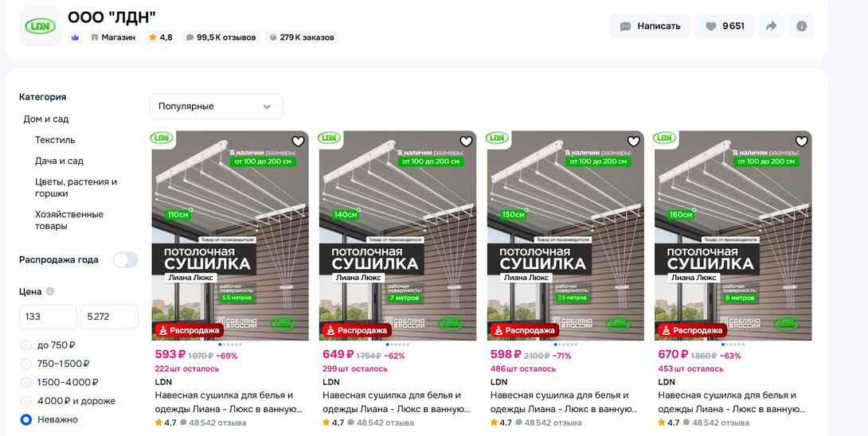This screenshot has width=868, height=436.
Task: Click the minimum price field with 133
Action: [x=48, y=317]
